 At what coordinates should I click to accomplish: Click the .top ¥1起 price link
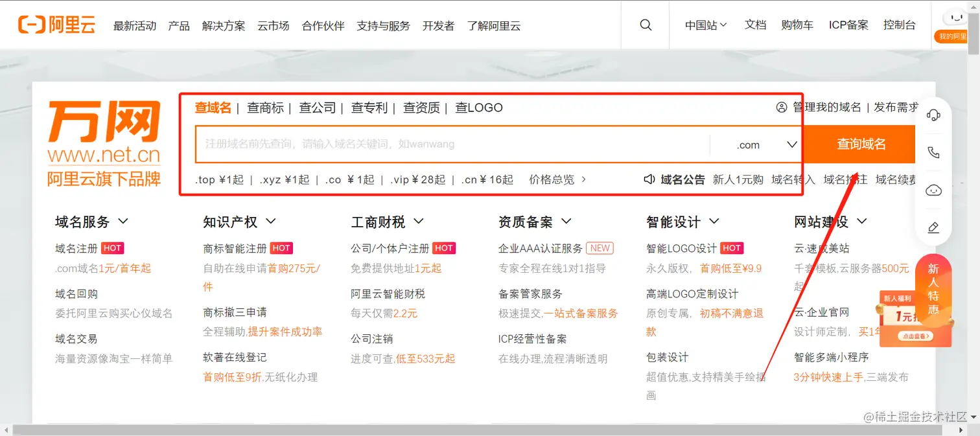click(219, 179)
